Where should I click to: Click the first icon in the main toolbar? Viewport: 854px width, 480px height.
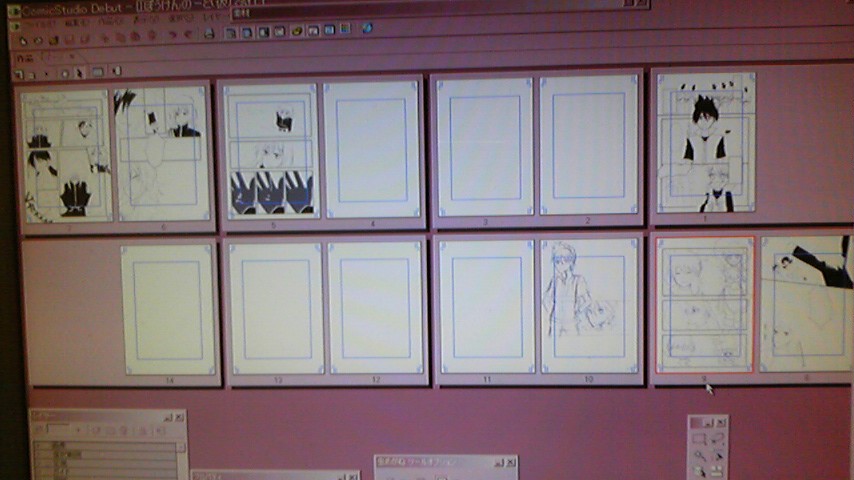(x=23, y=41)
